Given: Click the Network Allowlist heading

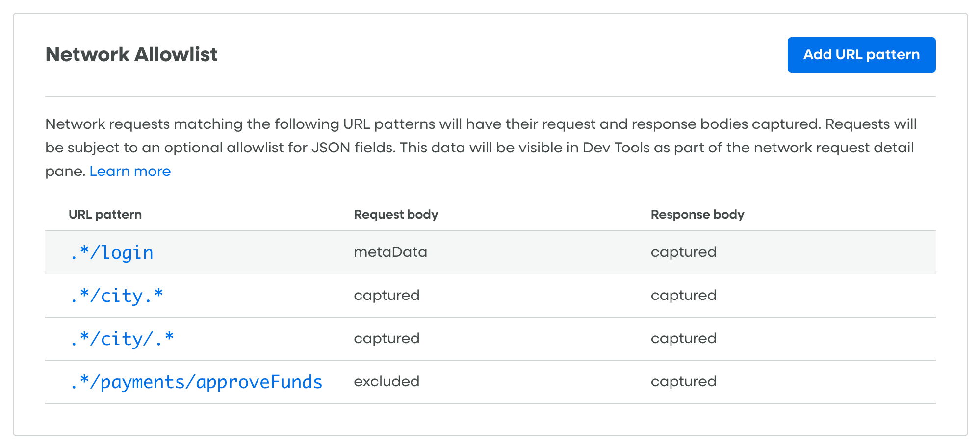Looking at the screenshot, I should 131,54.
